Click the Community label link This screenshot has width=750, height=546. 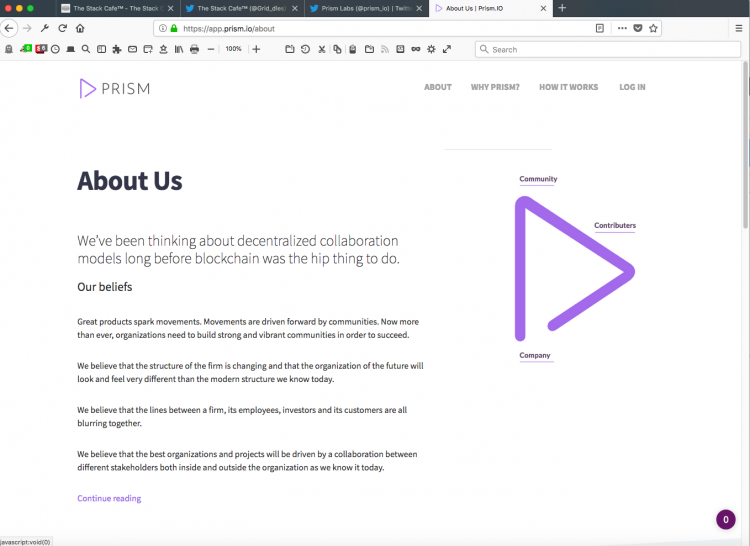[538, 179]
